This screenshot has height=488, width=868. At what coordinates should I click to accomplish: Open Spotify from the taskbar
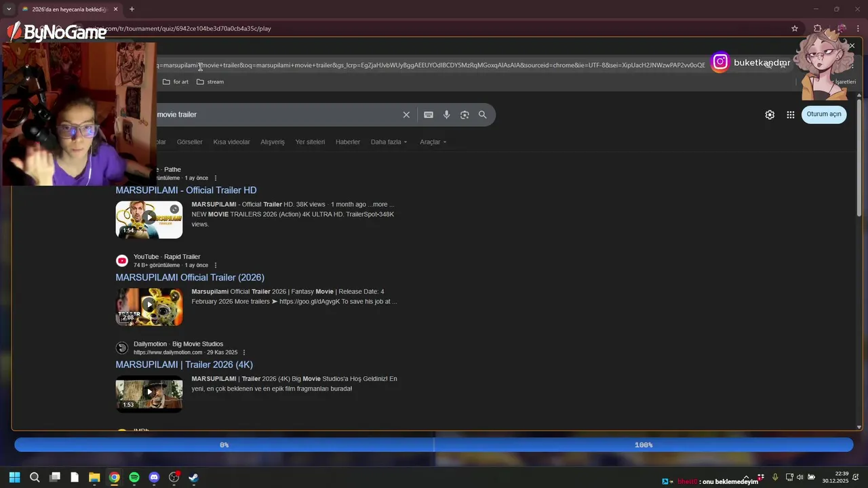pyautogui.click(x=134, y=477)
